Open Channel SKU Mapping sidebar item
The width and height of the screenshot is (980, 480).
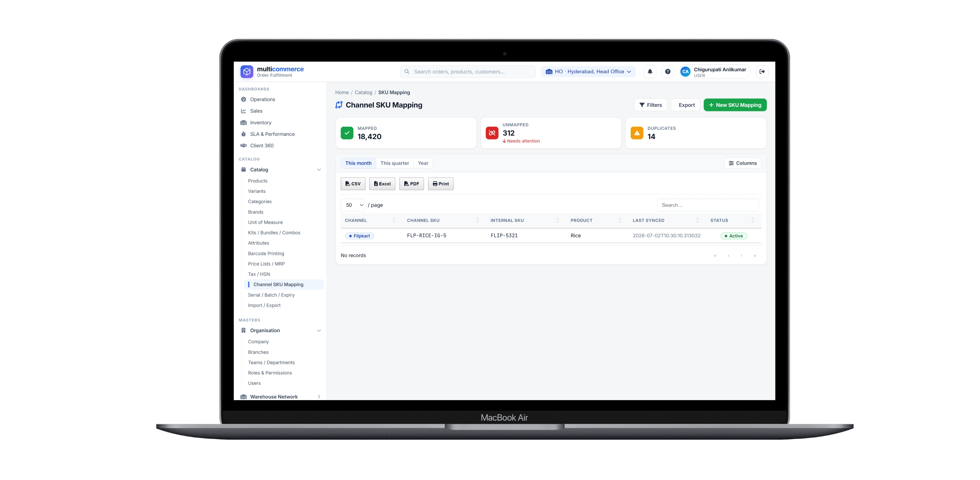(x=284, y=284)
